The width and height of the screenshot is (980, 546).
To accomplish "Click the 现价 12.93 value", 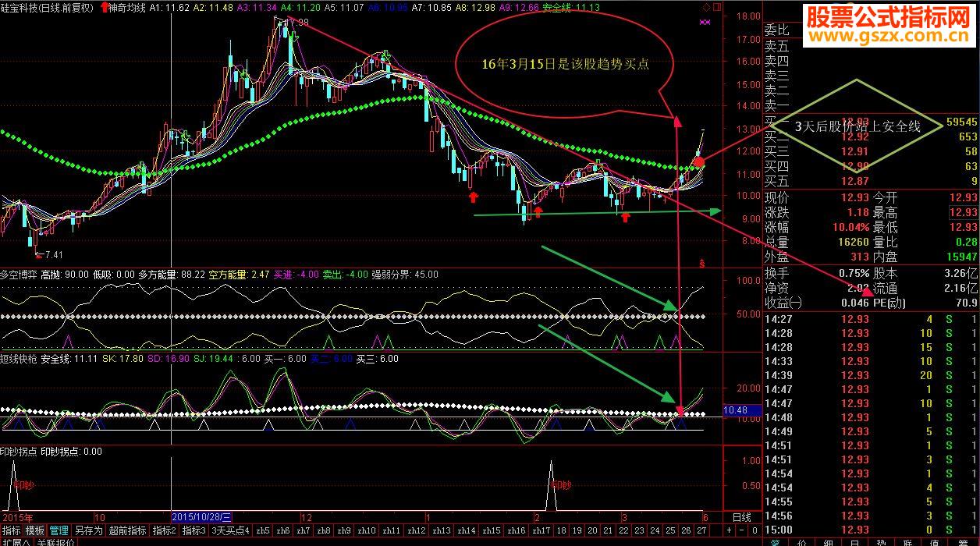I will [x=856, y=197].
